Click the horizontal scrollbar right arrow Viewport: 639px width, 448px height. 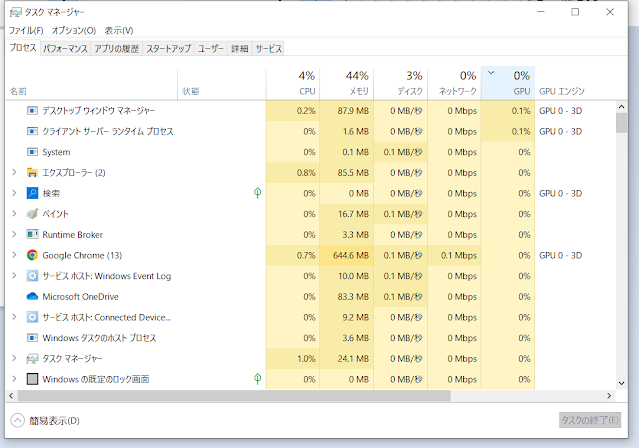click(x=609, y=395)
